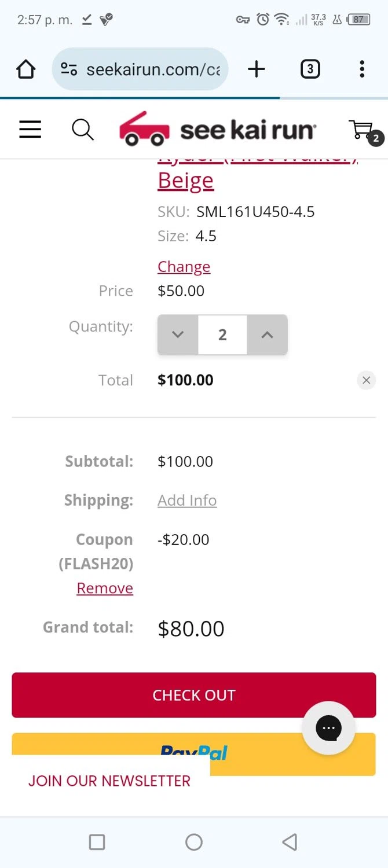The image size is (388, 868).
Task: Open the Join Our Newsletter banner
Action: (x=109, y=781)
